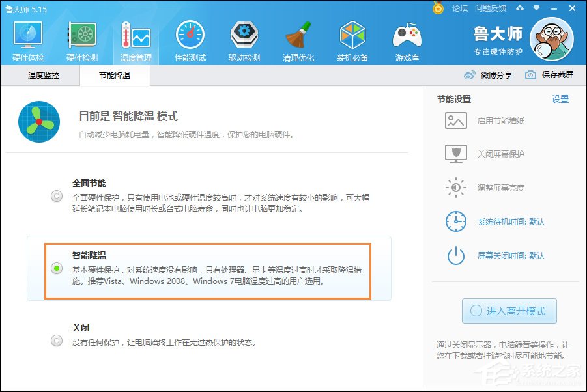Image resolution: width=587 pixels, height=392 pixels.
Task: Launch the 游戏库 game library
Action: (406, 39)
